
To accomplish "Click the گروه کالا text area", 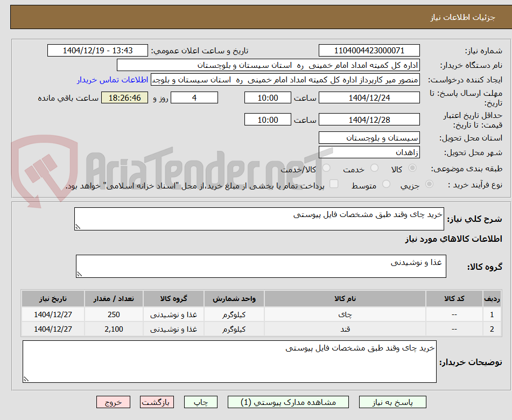I will click(261, 266).
